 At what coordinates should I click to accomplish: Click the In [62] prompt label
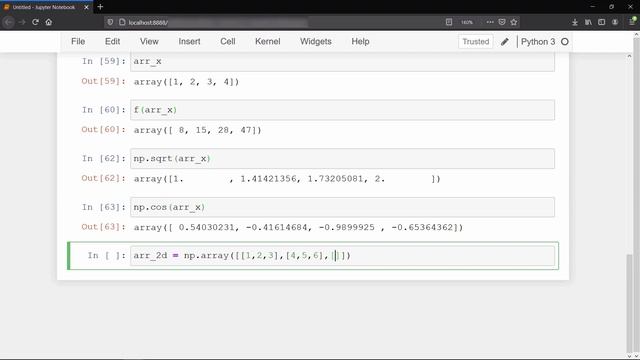tap(104, 158)
